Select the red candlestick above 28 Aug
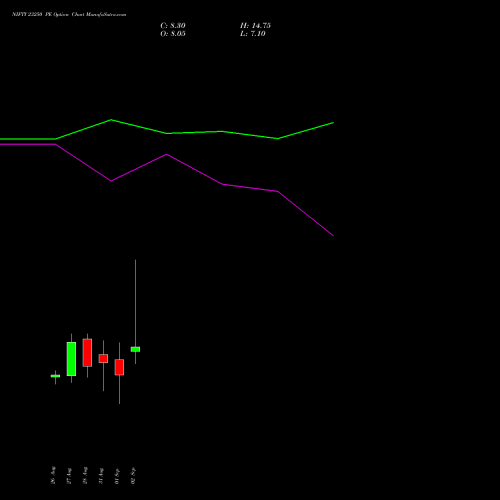Viewport: 500px width, 500px height. 87,353
